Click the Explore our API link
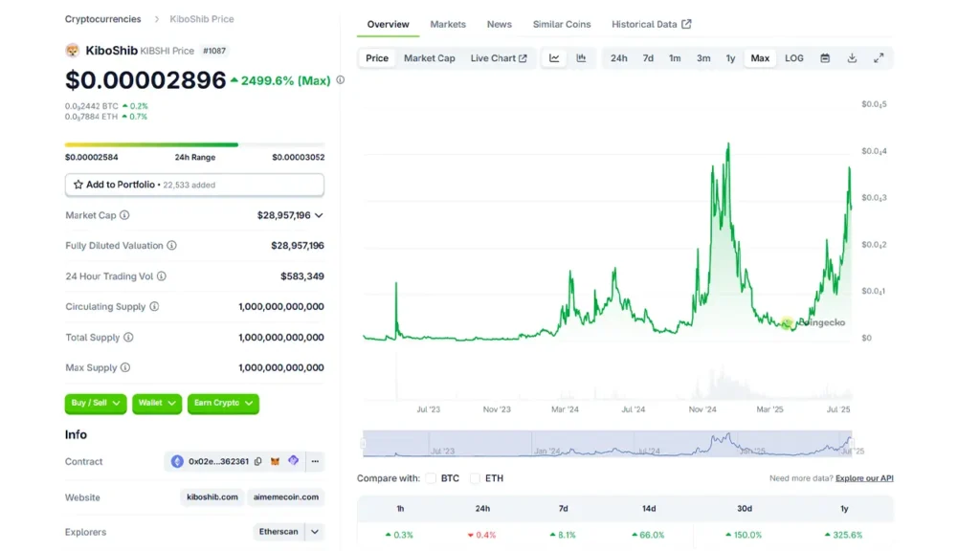This screenshot has width=980, height=551. click(x=864, y=478)
